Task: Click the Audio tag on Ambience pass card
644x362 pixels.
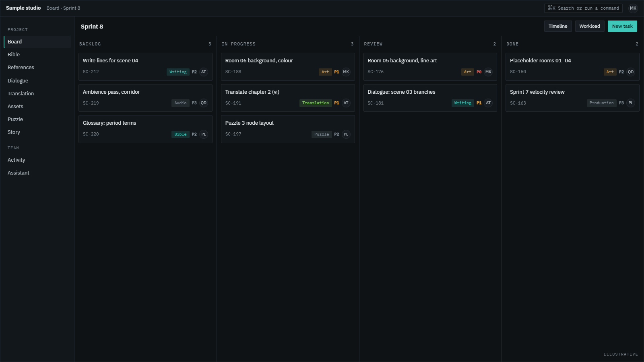Action: (180, 103)
